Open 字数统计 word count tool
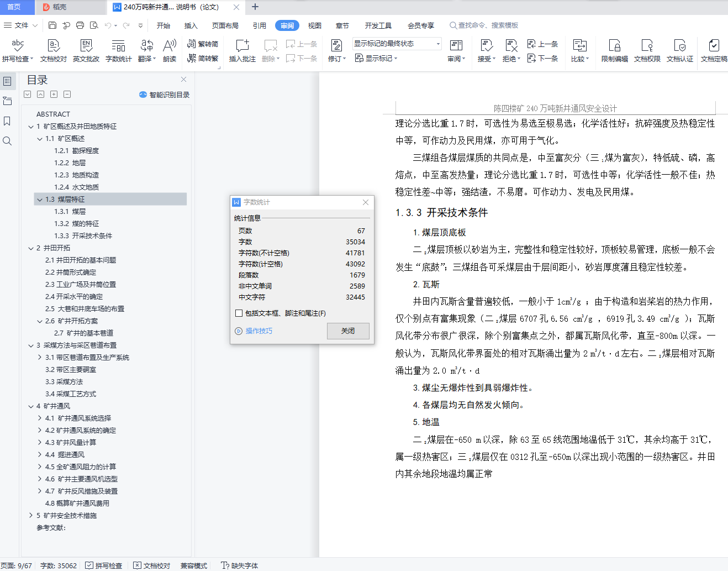Viewport: 728px width, 571px height. point(119,50)
